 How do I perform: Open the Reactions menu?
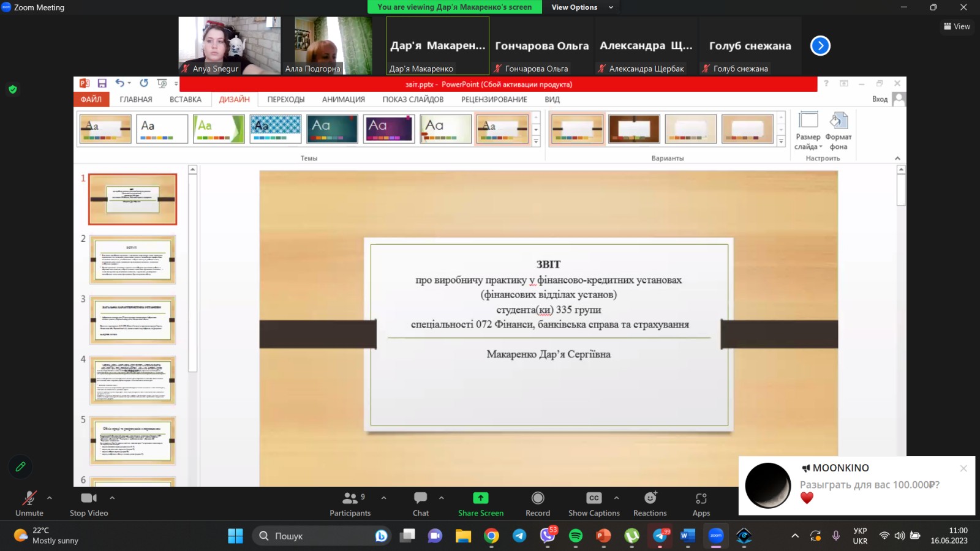(650, 498)
